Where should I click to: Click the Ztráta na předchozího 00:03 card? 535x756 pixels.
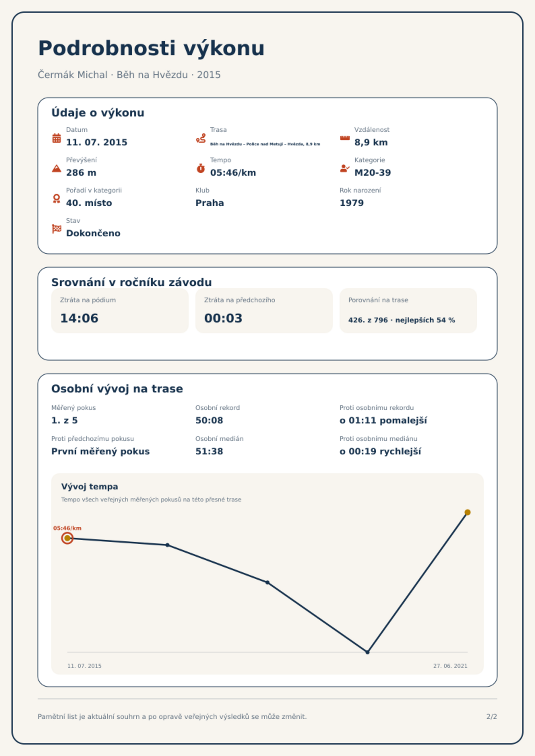point(264,311)
